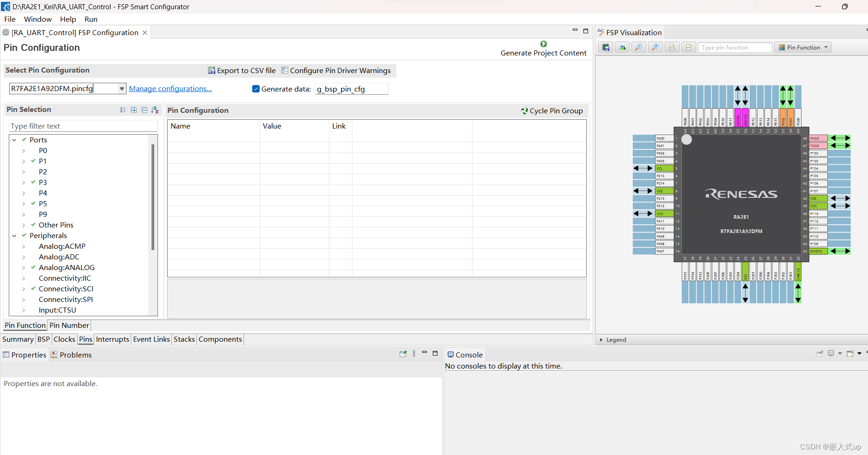868x455 pixels.
Task: Sort Pin Selection tree alphabetically
Action: pyautogui.click(x=155, y=110)
